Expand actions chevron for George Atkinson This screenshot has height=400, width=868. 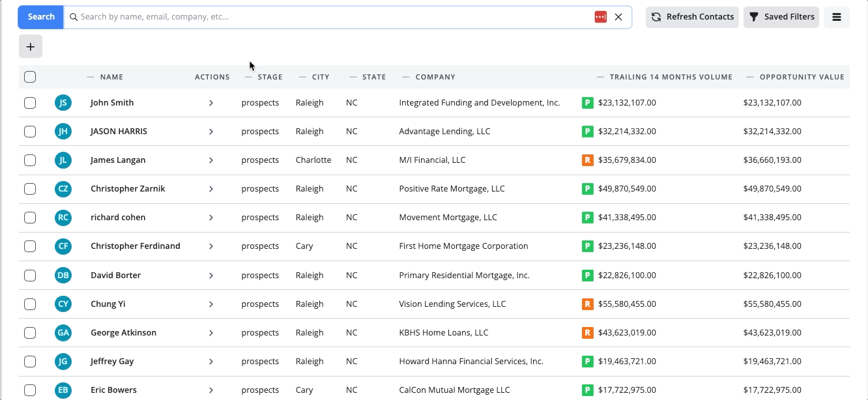(x=211, y=333)
